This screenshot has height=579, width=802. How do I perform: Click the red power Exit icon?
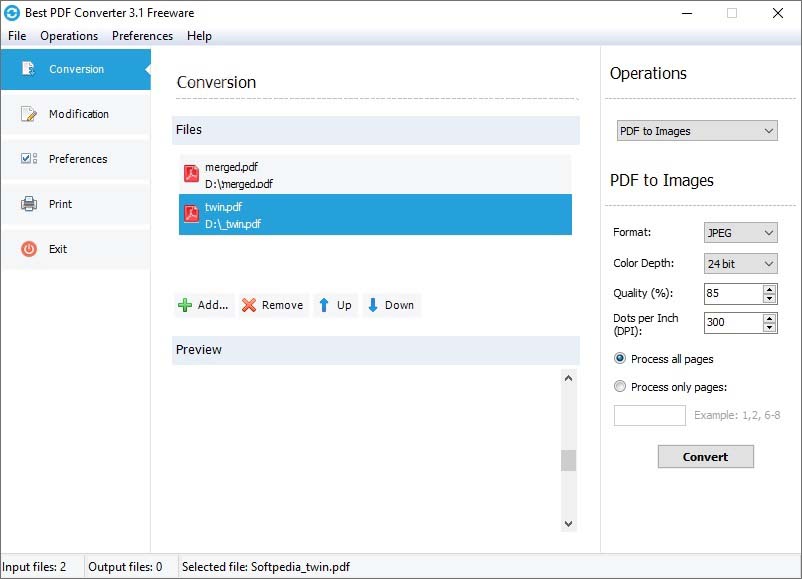click(x=29, y=249)
